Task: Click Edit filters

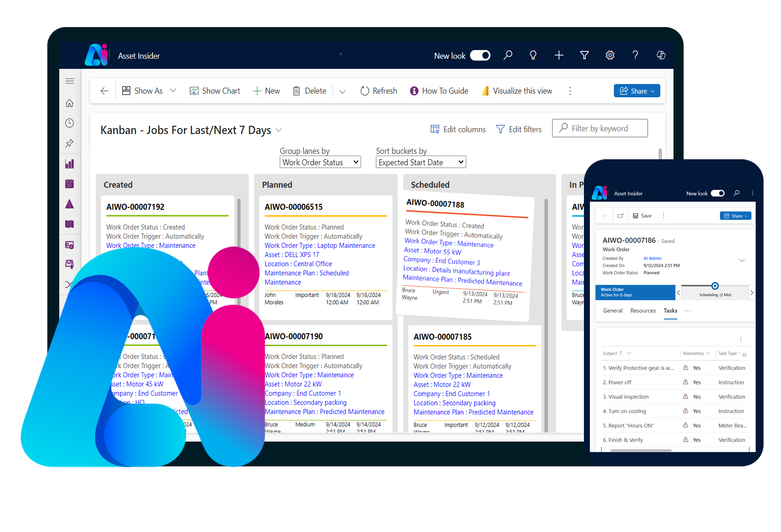Action: click(519, 129)
